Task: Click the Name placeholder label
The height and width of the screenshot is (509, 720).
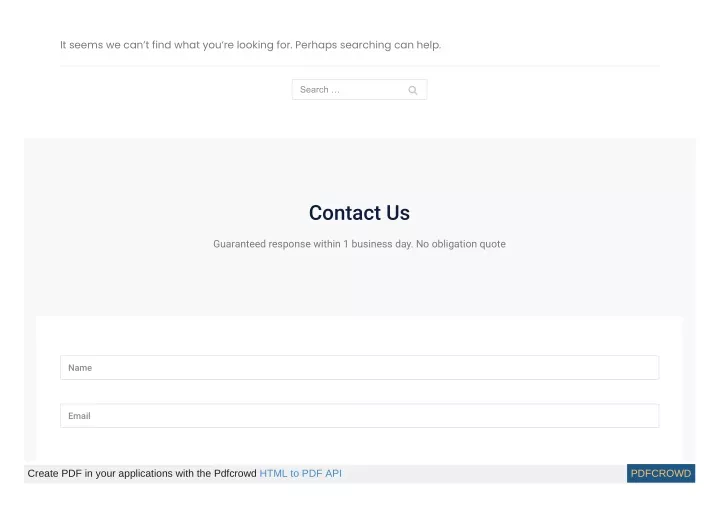Action: [80, 368]
